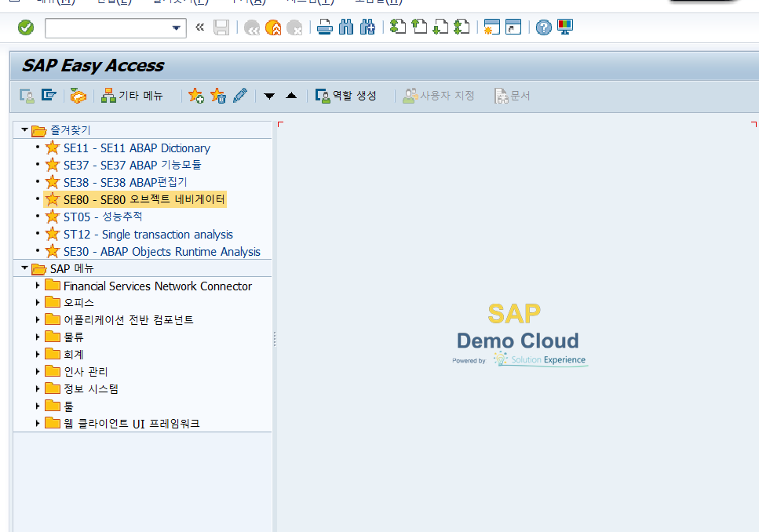Select the SAP 메뉴 folder label

tap(72, 268)
